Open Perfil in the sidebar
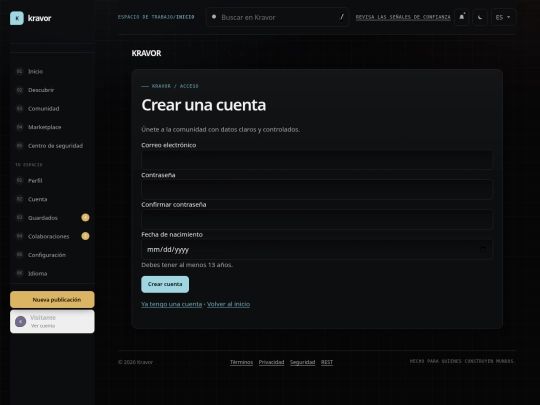 [x=52, y=180]
